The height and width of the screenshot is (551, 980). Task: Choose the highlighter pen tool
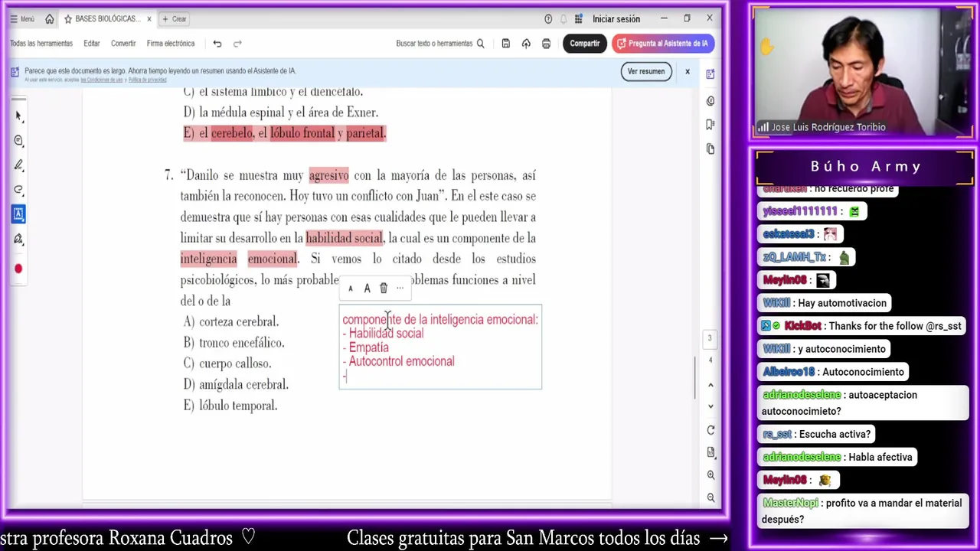click(18, 165)
